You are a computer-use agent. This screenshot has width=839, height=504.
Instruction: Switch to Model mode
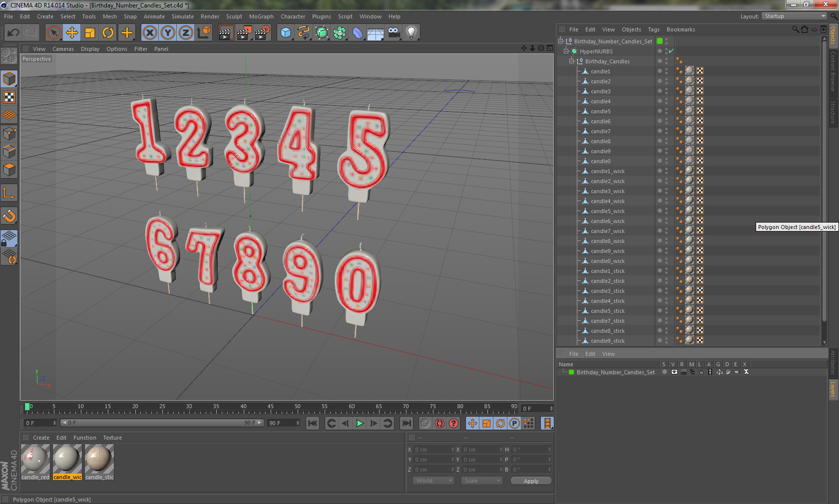9,79
